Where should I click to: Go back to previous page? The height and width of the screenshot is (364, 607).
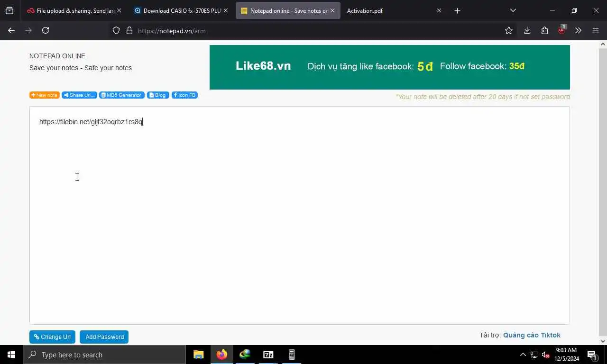[x=11, y=30]
